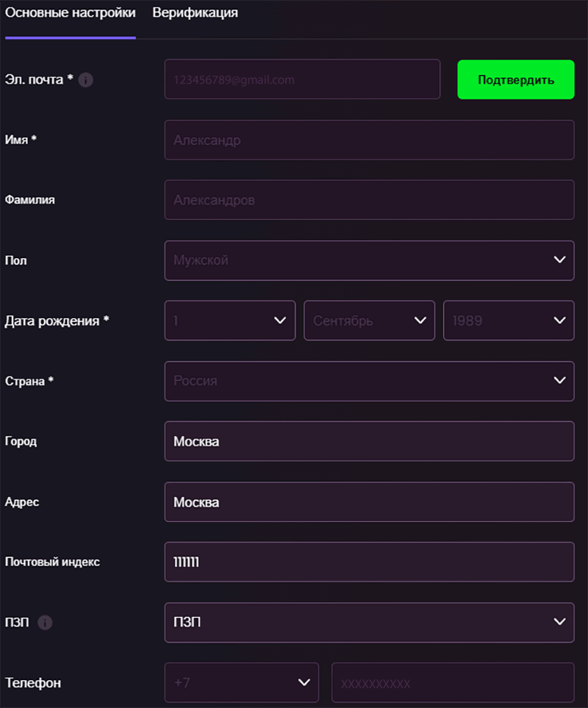Screen dimensions: 588x708
Task: Open the +7 phone code dropdown
Action: point(241,682)
